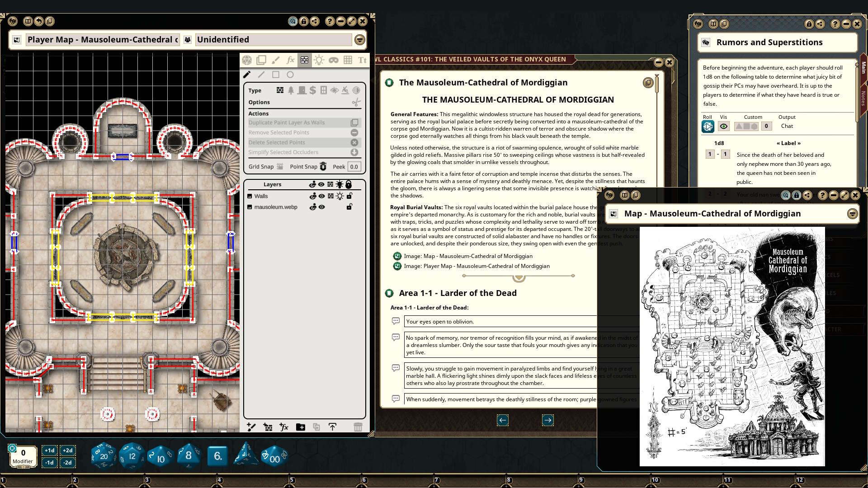
Task: Select the Grid tool on the map toolbar
Action: 347,60
